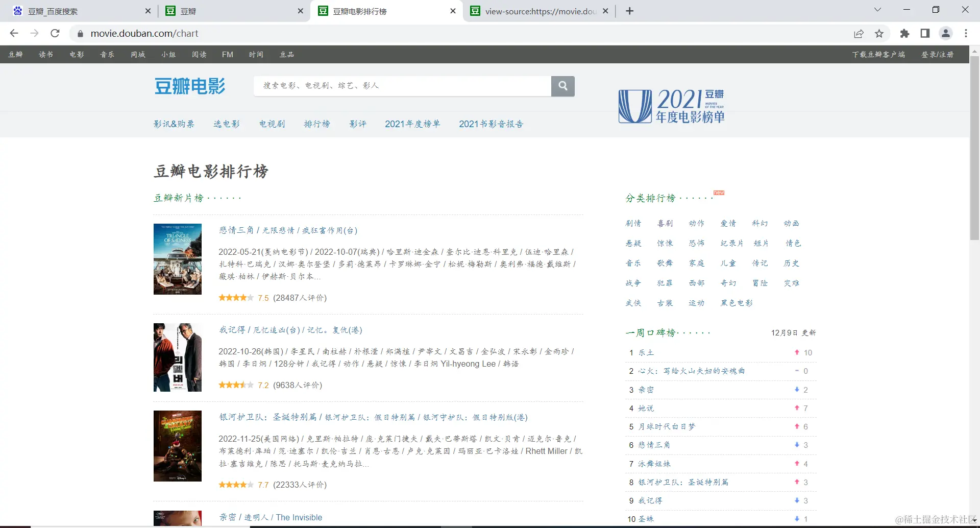Open a new browser tab
The image size is (980, 528).
[630, 11]
